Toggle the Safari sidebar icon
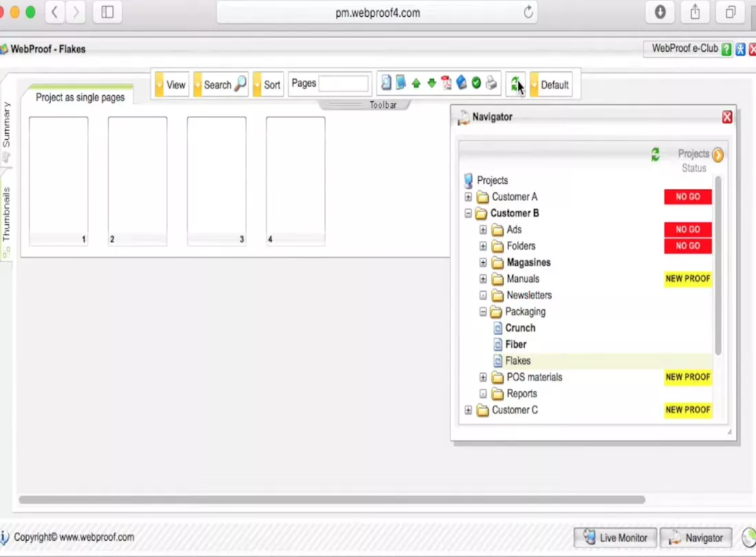Viewport: 756px width, 557px height. [107, 12]
